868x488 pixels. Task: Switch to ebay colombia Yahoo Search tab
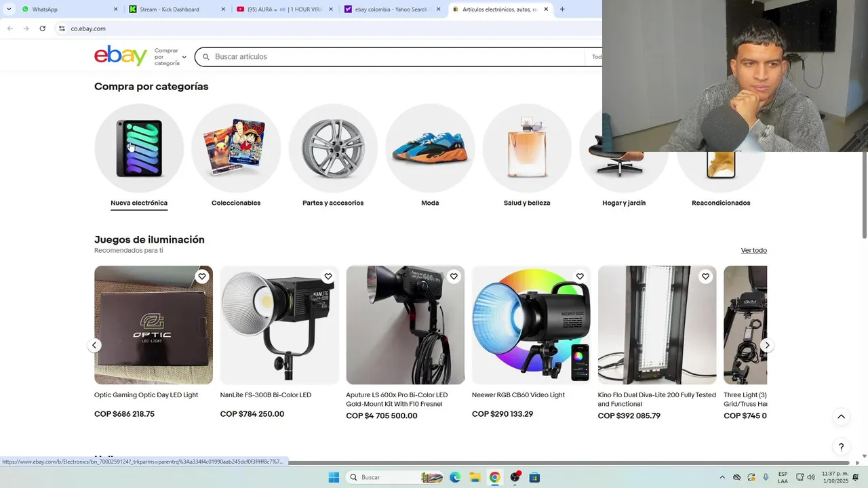(393, 9)
